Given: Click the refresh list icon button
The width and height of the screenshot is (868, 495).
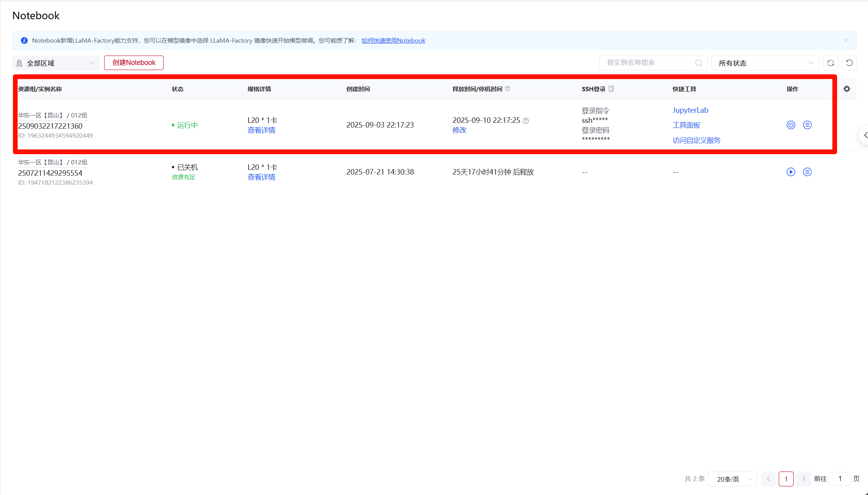Looking at the screenshot, I should (x=830, y=63).
